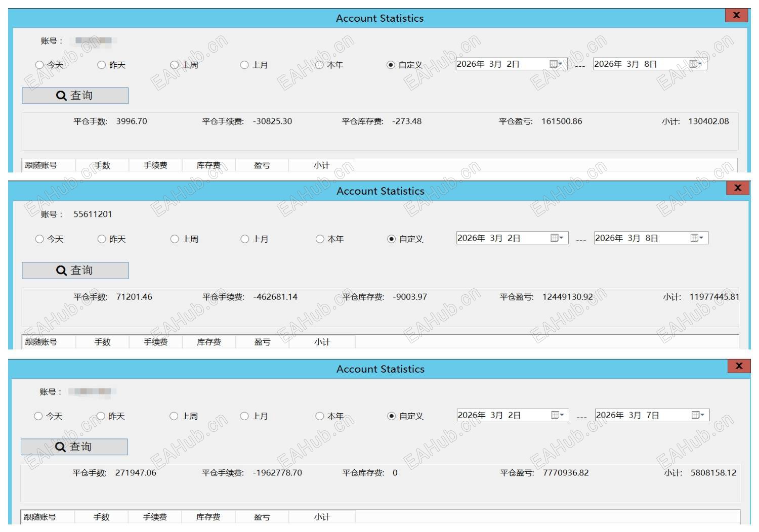Click 库存费 column header in account 55611201 window
The image size is (759, 532).
pyautogui.click(x=209, y=342)
